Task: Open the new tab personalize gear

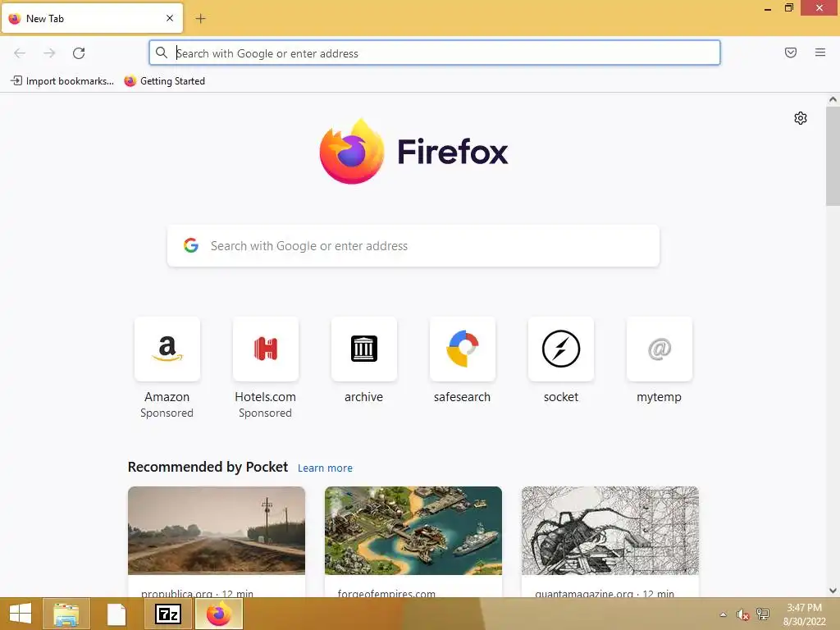Action: pyautogui.click(x=801, y=118)
